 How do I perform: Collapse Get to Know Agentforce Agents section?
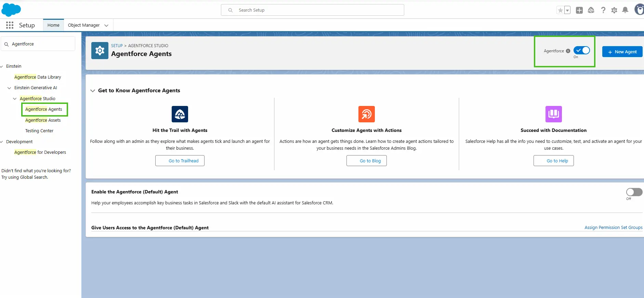93,91
